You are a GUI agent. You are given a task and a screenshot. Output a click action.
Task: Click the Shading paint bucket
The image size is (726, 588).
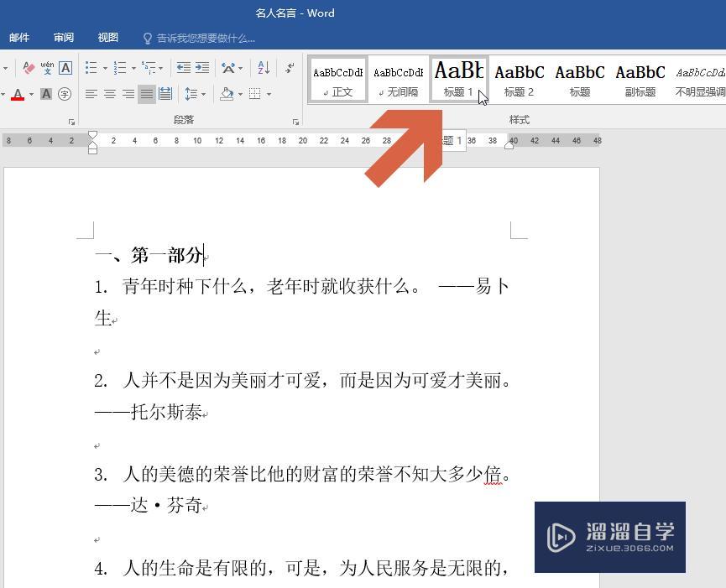(227, 94)
